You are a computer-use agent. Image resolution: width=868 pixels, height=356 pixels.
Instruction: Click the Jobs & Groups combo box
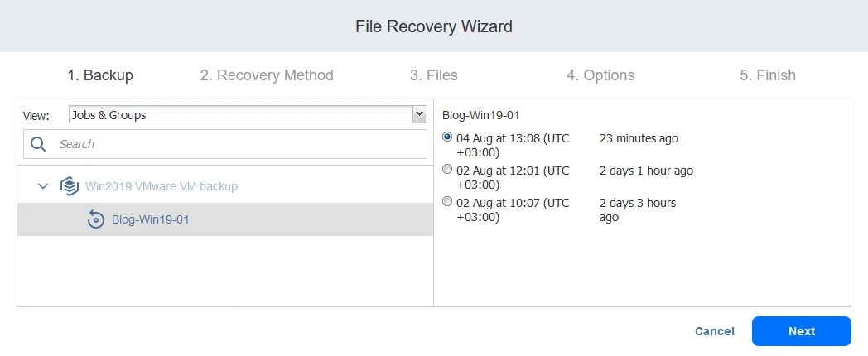point(240,115)
